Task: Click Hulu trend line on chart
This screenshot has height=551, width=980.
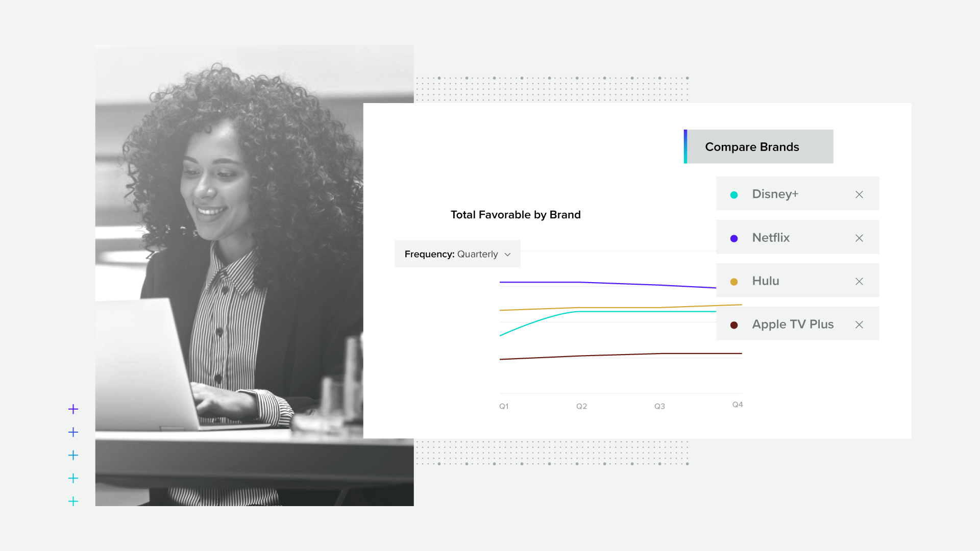Action: pos(619,307)
